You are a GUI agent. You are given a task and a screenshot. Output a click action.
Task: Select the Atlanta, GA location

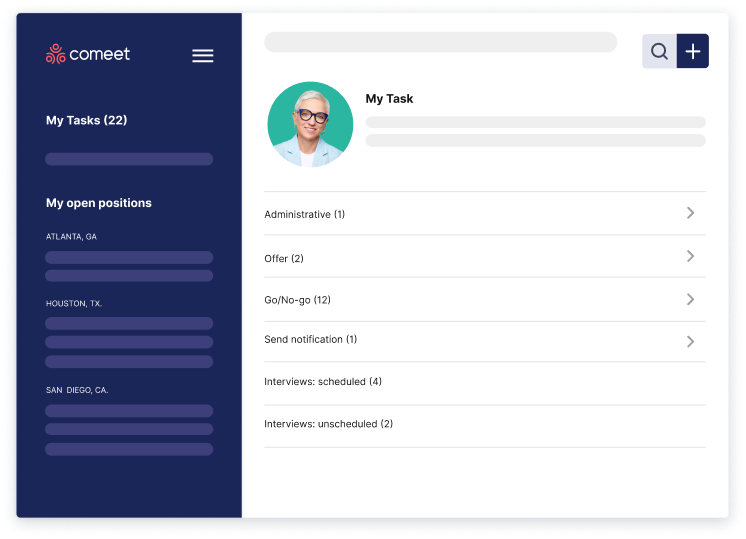point(71,237)
